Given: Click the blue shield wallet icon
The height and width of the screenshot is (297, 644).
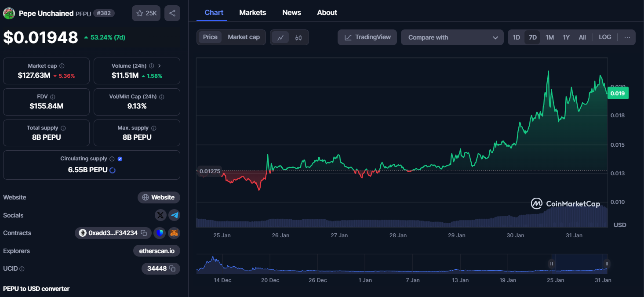Looking at the screenshot, I should [160, 233].
